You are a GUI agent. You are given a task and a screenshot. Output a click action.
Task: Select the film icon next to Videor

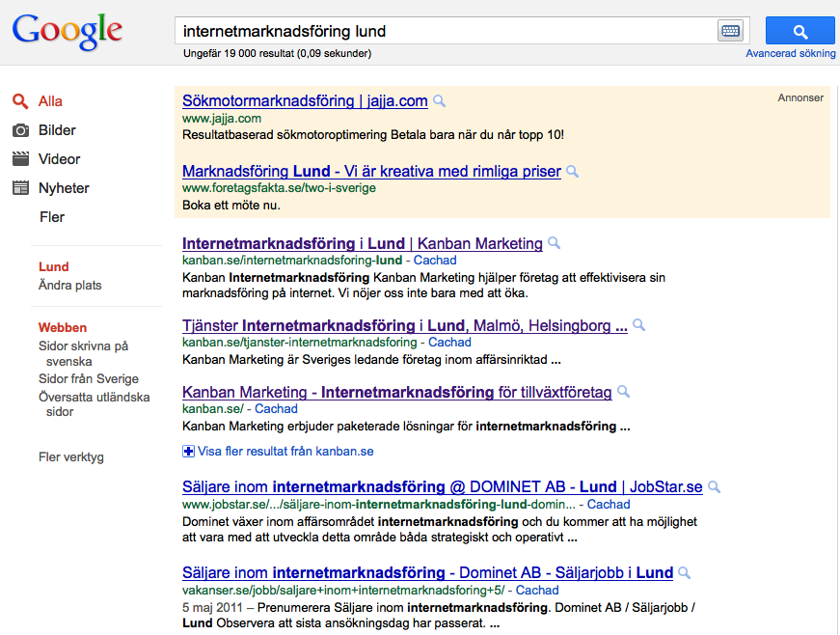[x=21, y=158]
